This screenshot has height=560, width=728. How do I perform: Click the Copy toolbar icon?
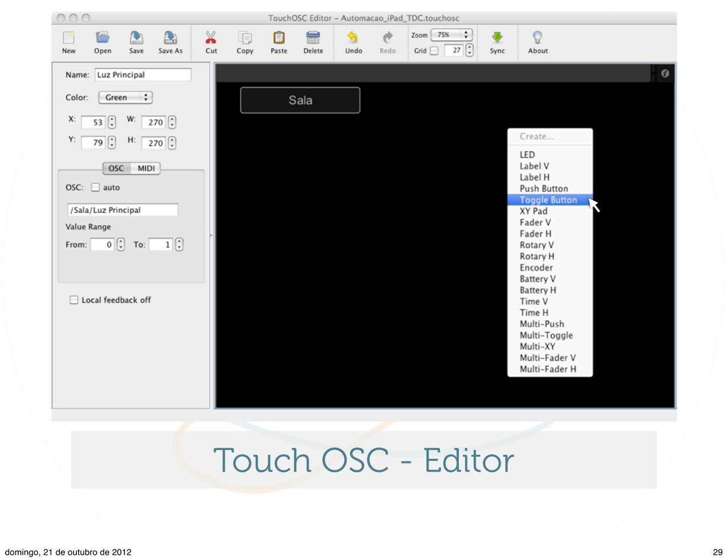245,38
